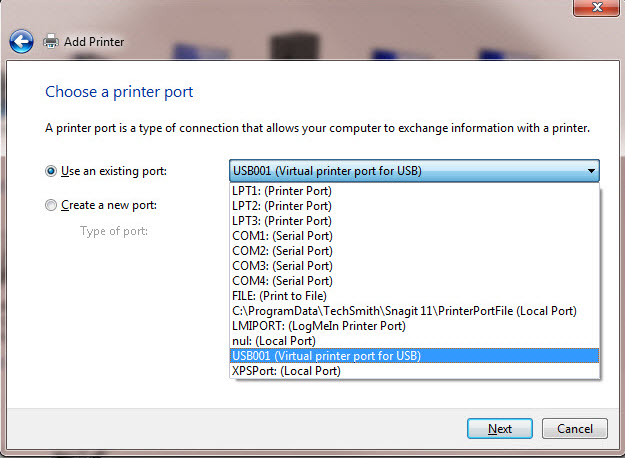Select LMIPORT: (LogMeIn Printer Port)
625x458 pixels.
(415, 326)
